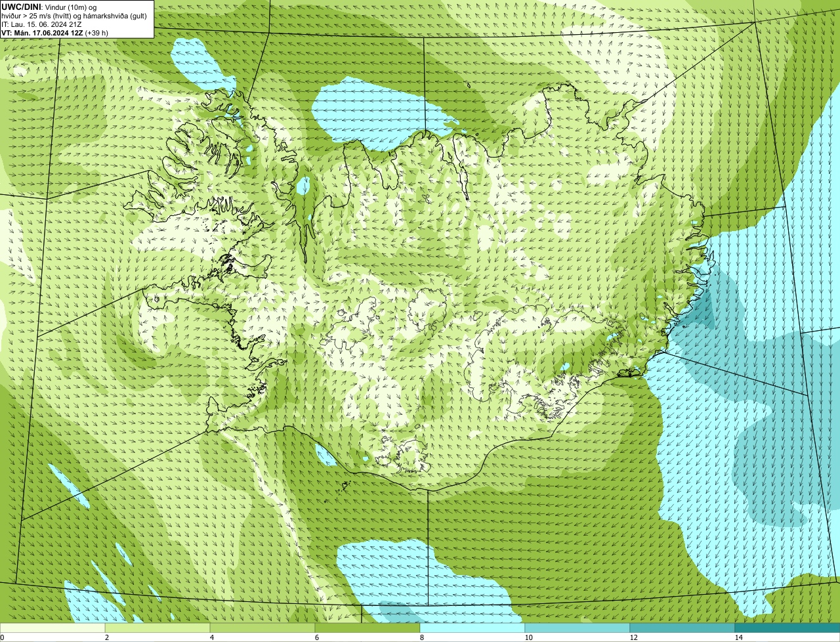
Task: Click the "10" tick label on scale
Action: coord(528,637)
